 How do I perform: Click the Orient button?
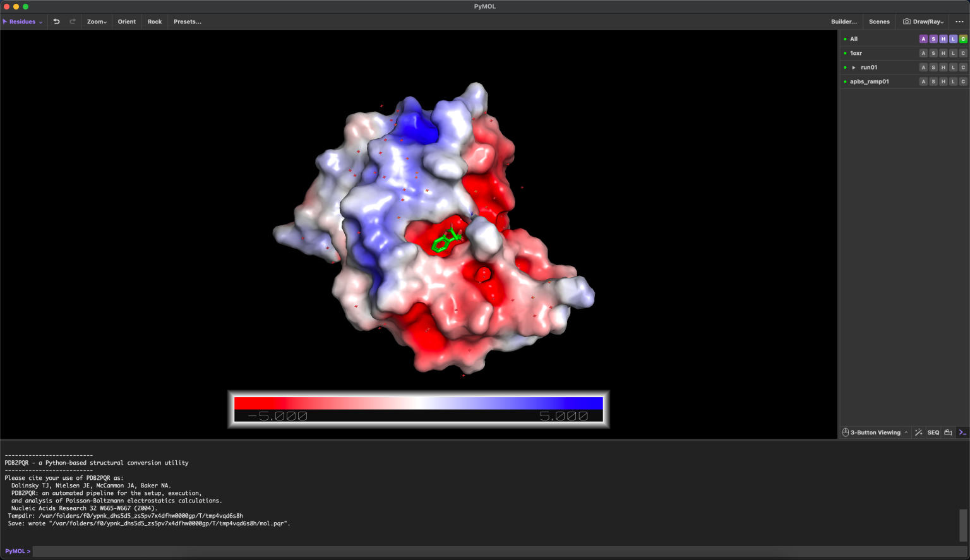127,21
